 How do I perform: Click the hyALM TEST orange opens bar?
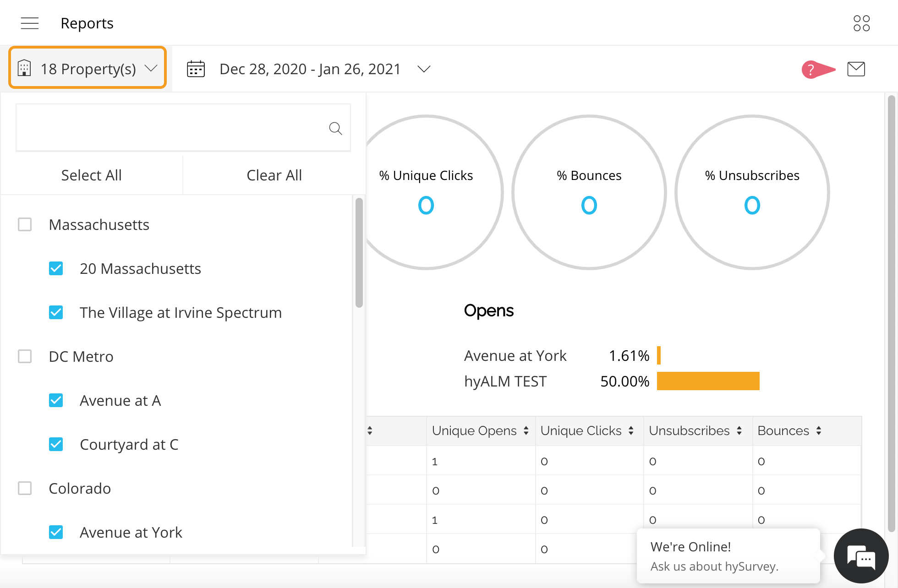coord(708,381)
